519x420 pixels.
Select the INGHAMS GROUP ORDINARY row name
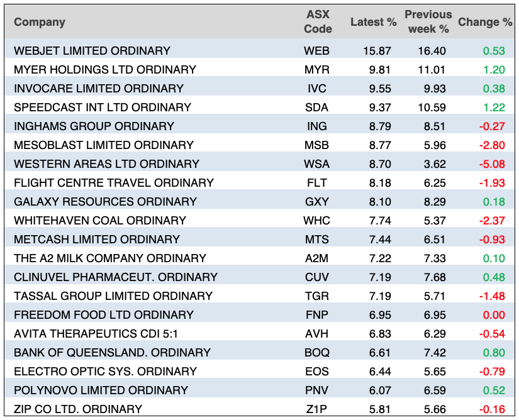tap(94, 126)
